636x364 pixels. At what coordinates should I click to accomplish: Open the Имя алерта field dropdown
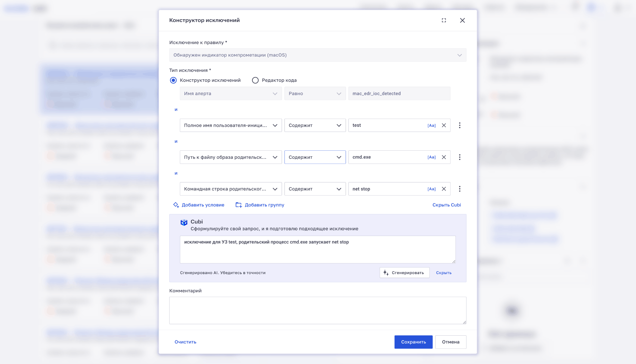click(231, 94)
